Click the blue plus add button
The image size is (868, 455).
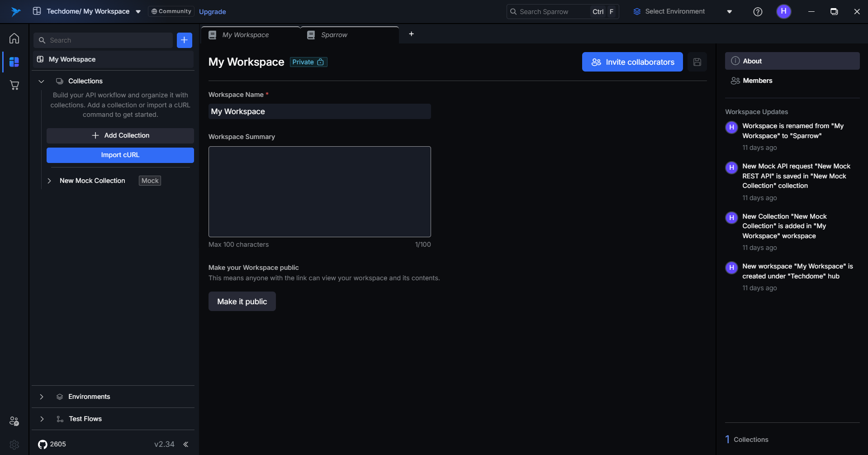184,40
